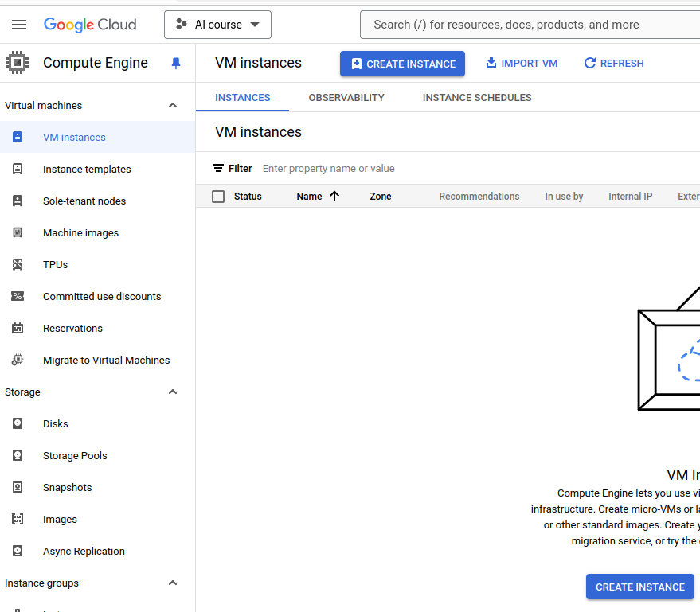The width and height of the screenshot is (700, 612).
Task: Click the Disks icon
Action: tap(18, 423)
